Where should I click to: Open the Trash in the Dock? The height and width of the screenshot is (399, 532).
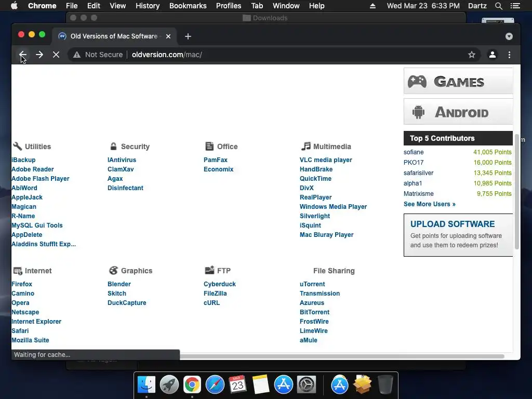pos(385,385)
